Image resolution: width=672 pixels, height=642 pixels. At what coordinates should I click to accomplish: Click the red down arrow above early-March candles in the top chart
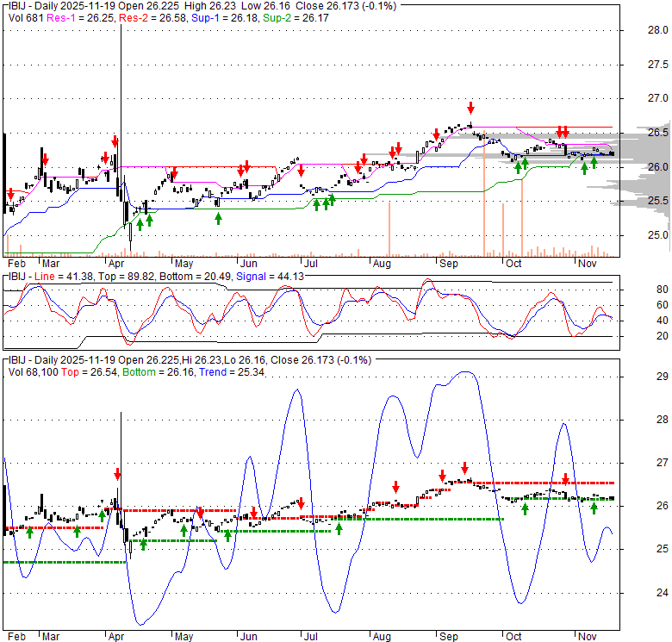point(45,159)
